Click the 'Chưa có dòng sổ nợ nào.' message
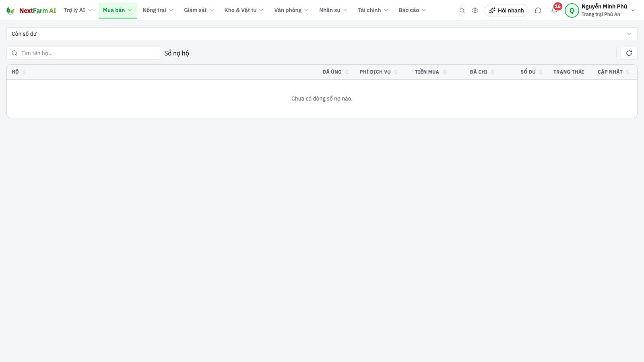This screenshot has width=644, height=362. tap(322, 99)
